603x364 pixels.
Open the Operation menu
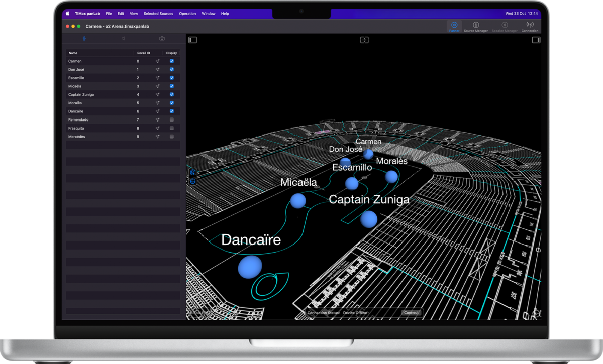click(x=187, y=14)
